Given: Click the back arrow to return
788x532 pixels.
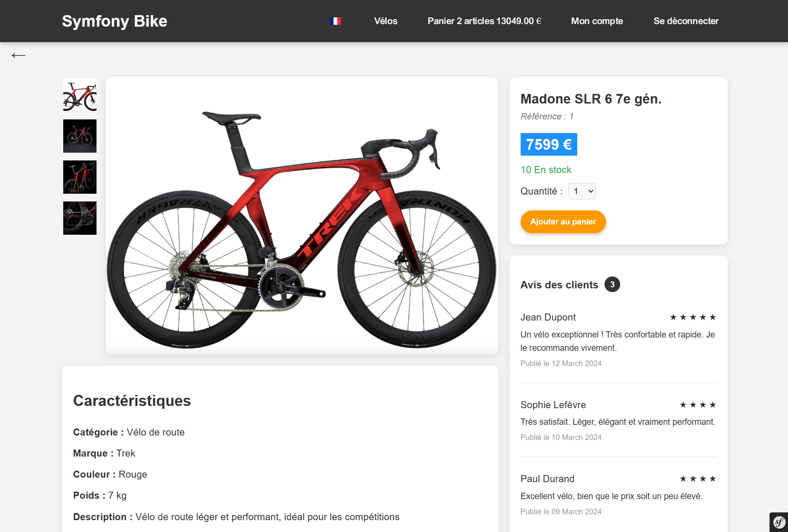Looking at the screenshot, I should click(x=18, y=55).
